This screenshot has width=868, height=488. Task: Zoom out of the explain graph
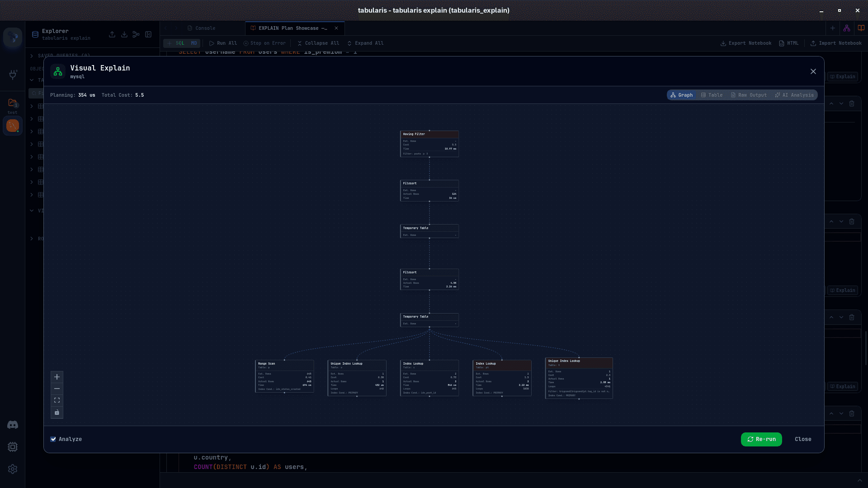[57, 389]
